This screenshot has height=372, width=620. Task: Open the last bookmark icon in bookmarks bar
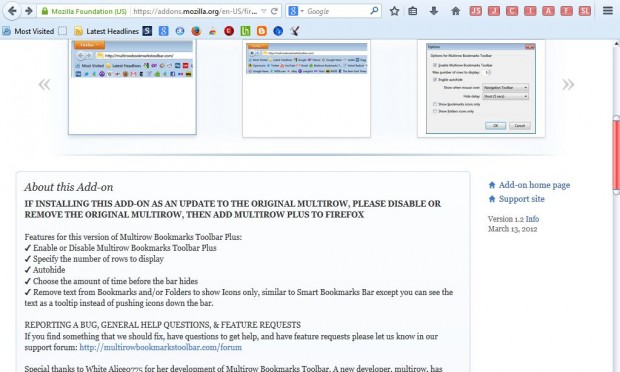coord(295,31)
